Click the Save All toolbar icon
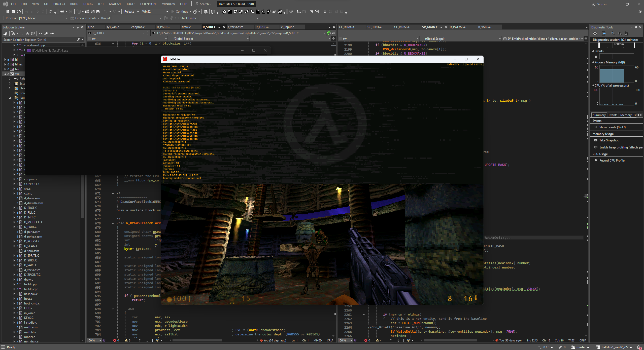The height and width of the screenshot is (350, 644). [98, 12]
